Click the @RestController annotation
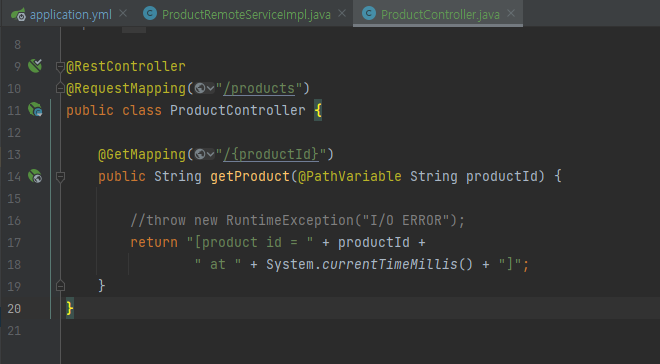The image size is (660, 364). click(126, 66)
